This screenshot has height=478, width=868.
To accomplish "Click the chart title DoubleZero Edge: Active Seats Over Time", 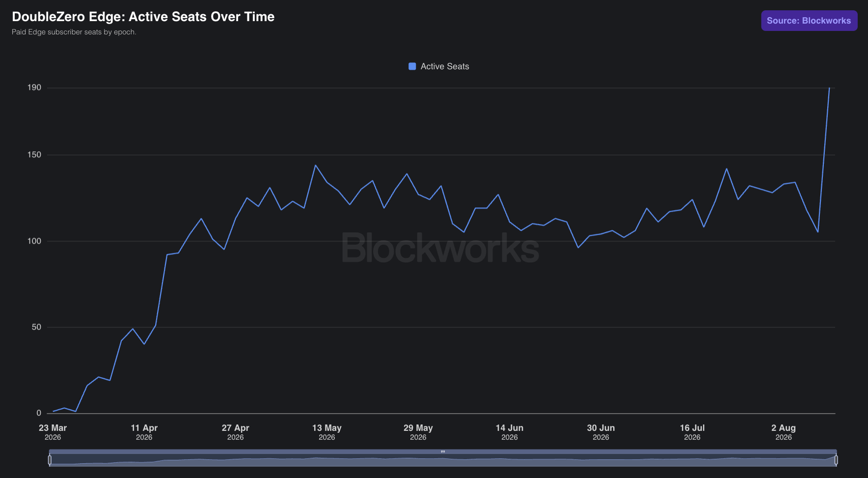I will [143, 17].
